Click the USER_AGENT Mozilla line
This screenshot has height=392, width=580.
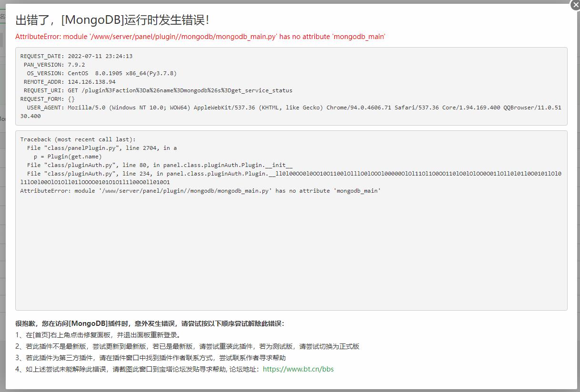290,112
